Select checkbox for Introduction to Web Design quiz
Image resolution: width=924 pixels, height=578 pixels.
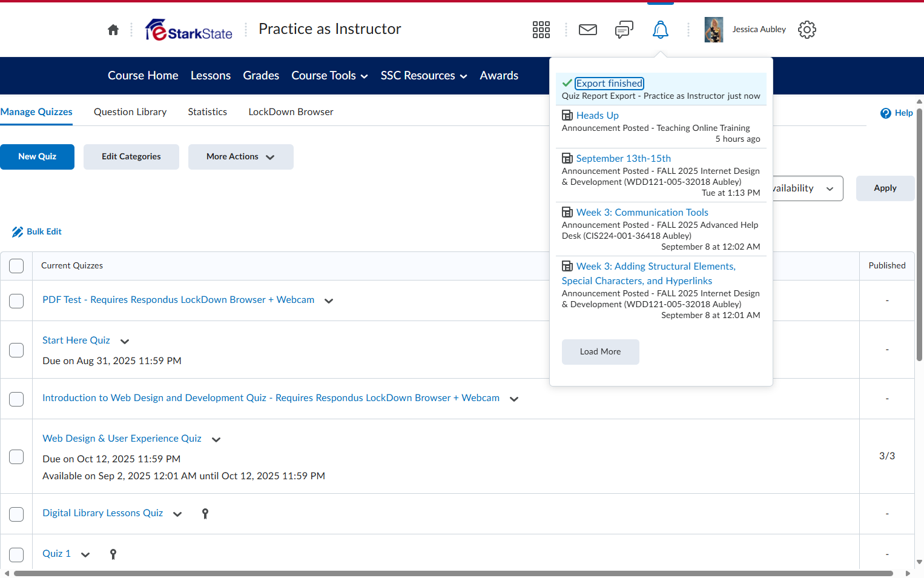click(16, 399)
